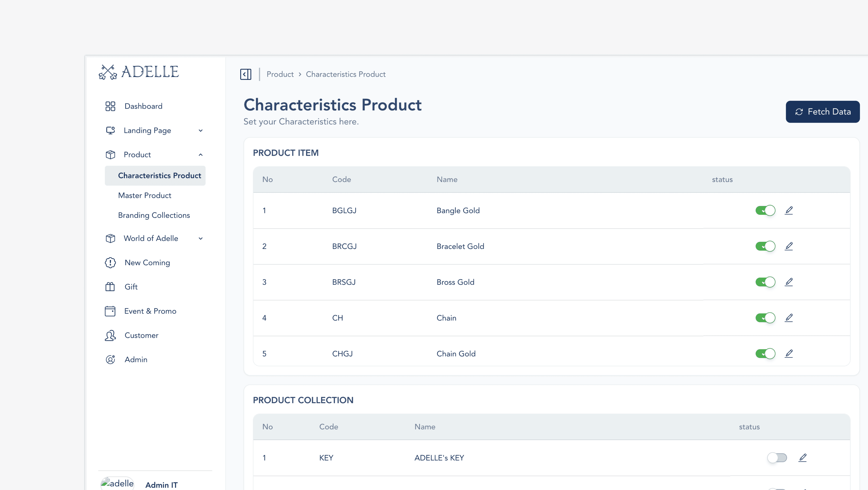Click the Fetch Data button

[x=822, y=112]
